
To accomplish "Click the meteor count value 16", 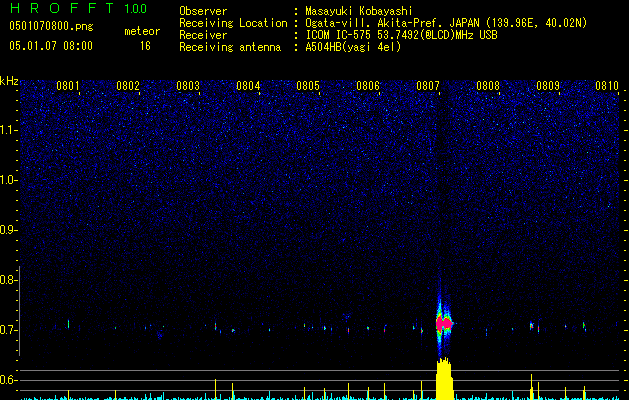I will 145,46.
